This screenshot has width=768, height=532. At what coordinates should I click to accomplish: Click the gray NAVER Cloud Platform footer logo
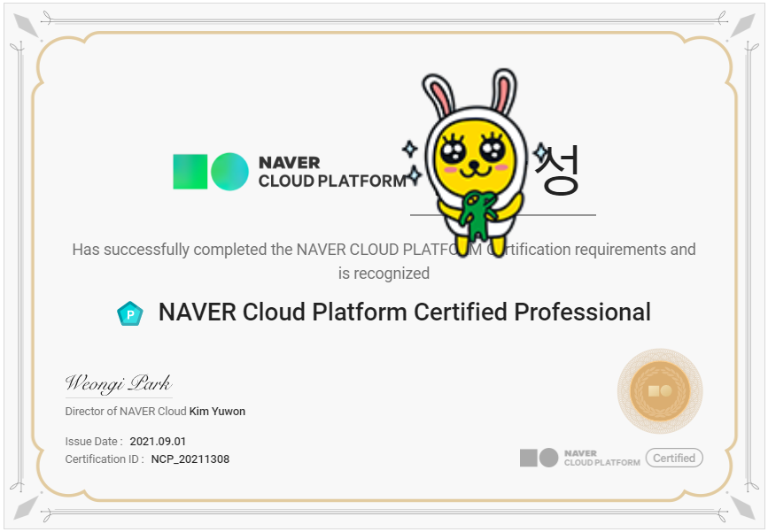[580, 459]
